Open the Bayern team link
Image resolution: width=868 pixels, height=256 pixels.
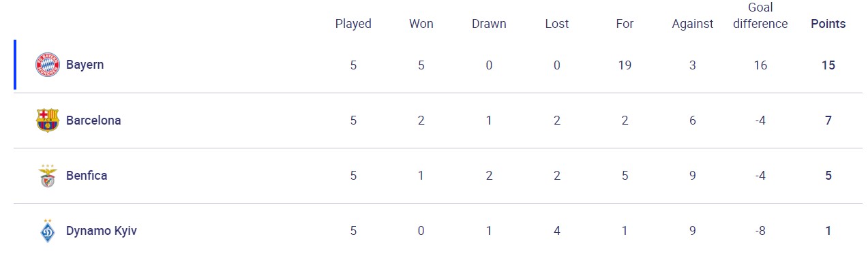(x=85, y=65)
